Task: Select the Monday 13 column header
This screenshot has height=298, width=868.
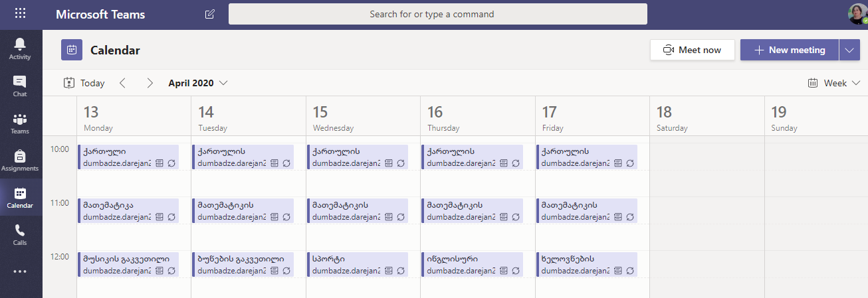Action: pos(134,117)
